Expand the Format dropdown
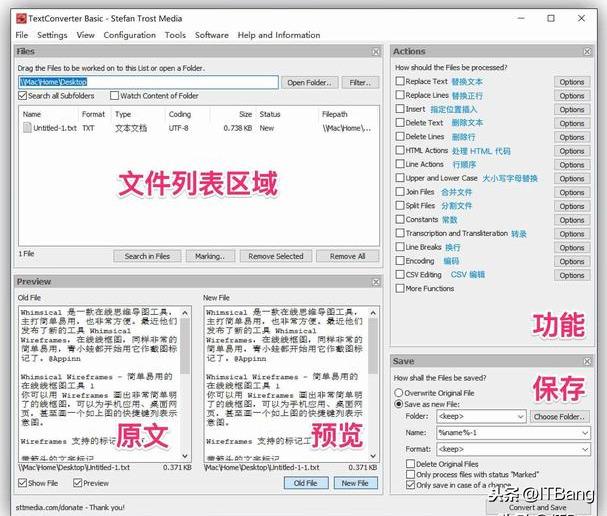The height and width of the screenshot is (516, 607). [585, 449]
